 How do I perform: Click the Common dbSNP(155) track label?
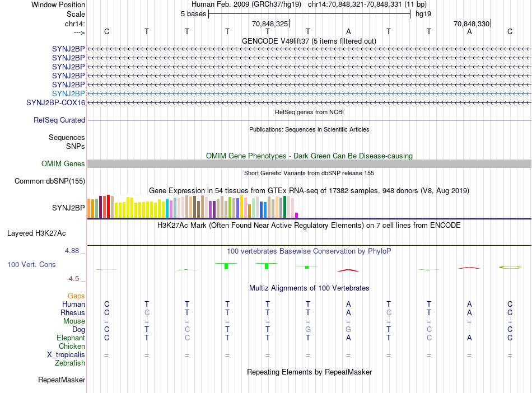[x=50, y=181]
